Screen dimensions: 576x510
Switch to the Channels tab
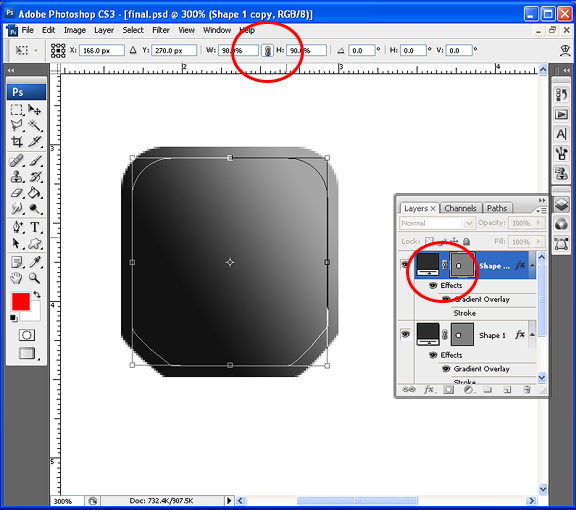[460, 208]
